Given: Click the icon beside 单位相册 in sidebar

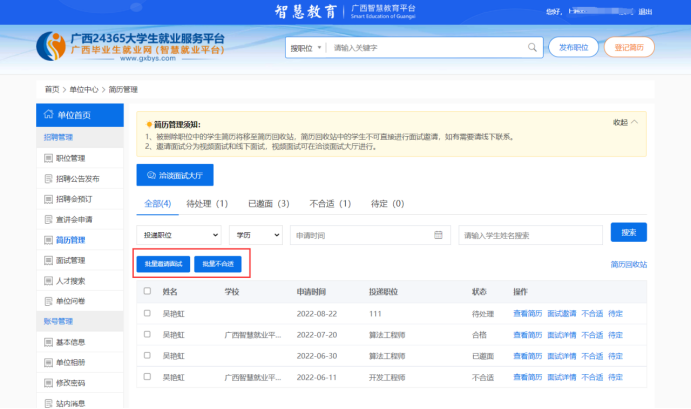Looking at the screenshot, I should (x=49, y=362).
